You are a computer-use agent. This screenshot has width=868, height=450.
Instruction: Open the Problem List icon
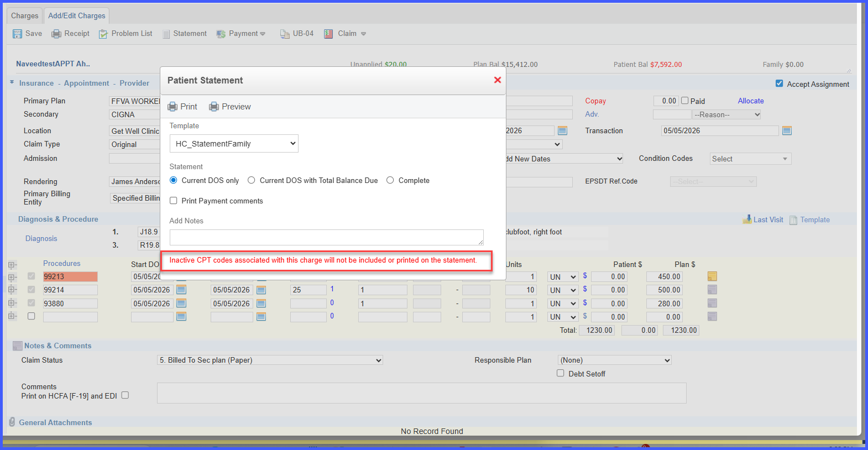tap(103, 34)
